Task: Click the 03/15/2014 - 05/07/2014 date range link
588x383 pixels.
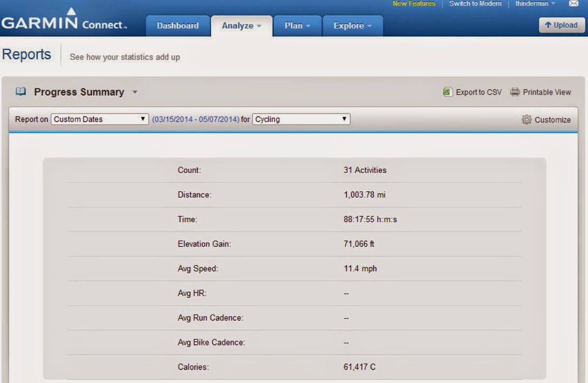Action: [x=196, y=119]
